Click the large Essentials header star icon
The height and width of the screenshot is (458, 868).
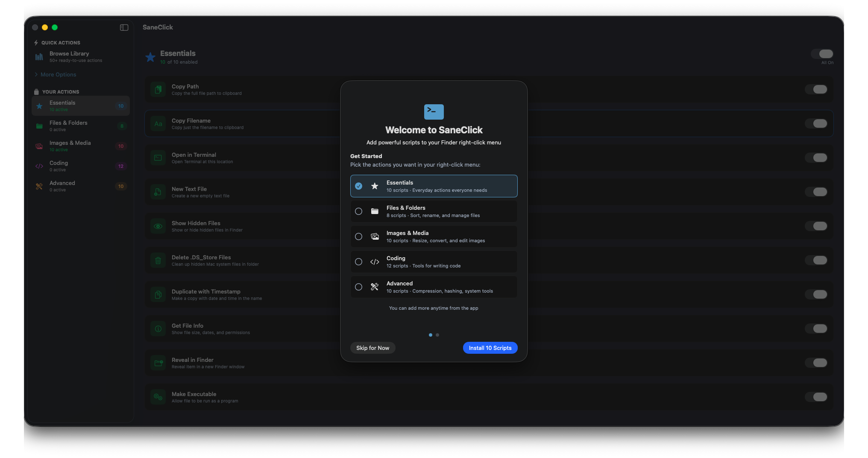coord(150,57)
